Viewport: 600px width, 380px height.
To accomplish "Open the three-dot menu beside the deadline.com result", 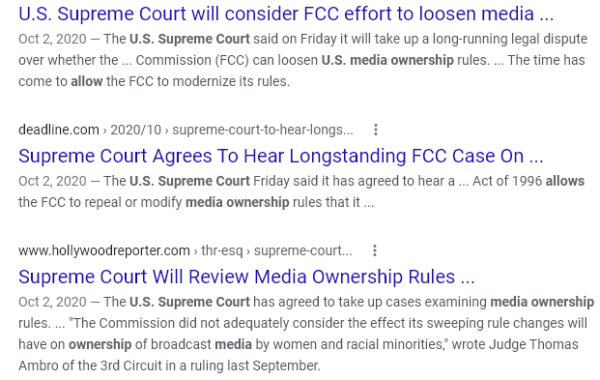I will 376,130.
